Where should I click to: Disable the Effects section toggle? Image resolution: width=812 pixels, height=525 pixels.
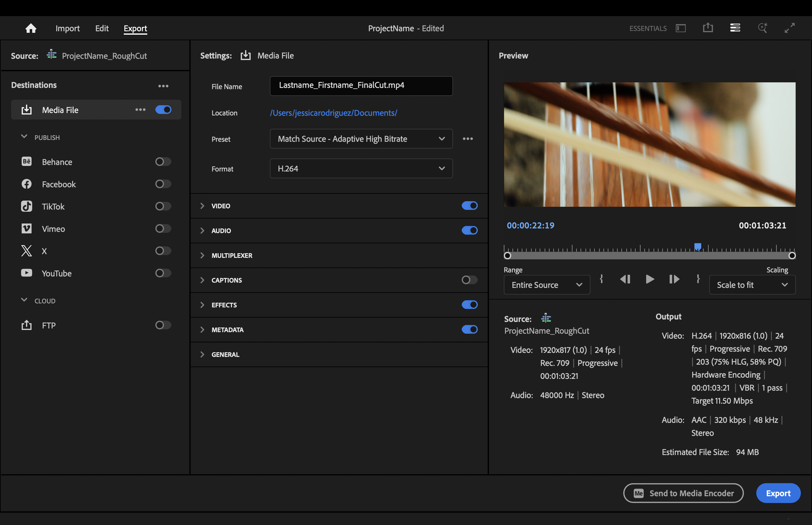click(x=469, y=305)
